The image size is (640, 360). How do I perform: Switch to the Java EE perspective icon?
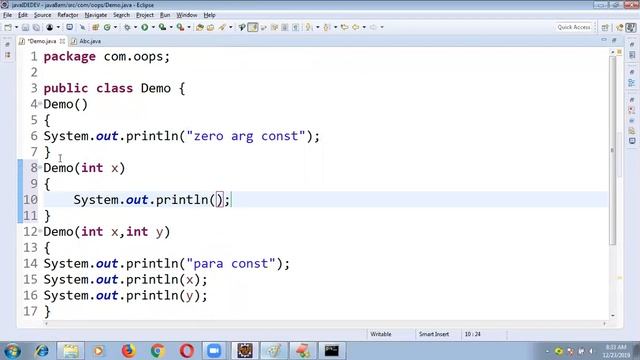(x=620, y=27)
